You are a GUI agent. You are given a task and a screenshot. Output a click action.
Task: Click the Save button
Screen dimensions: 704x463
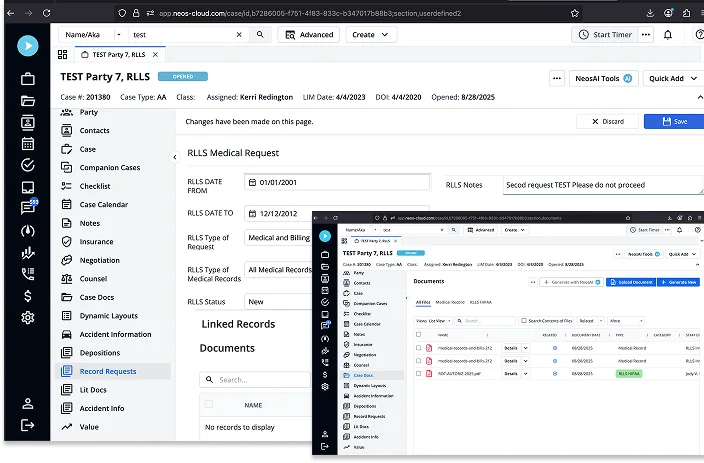[x=674, y=121]
